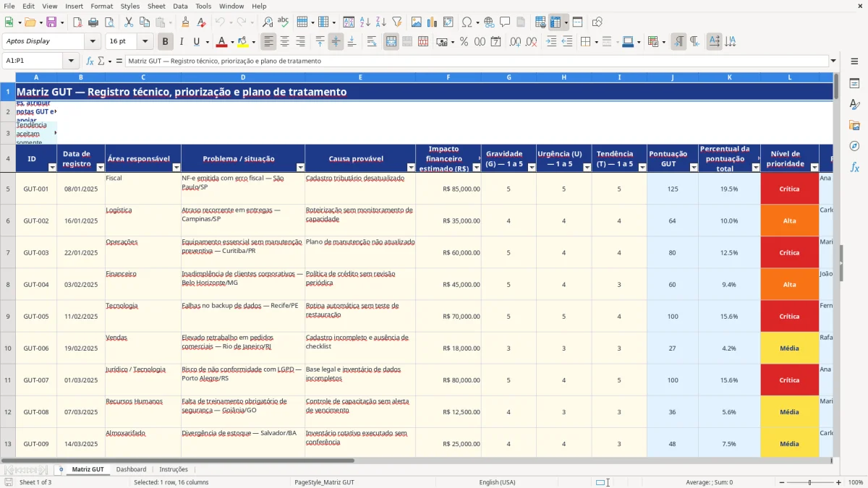Toggle align left
The height and width of the screenshot is (488, 868).
click(268, 42)
